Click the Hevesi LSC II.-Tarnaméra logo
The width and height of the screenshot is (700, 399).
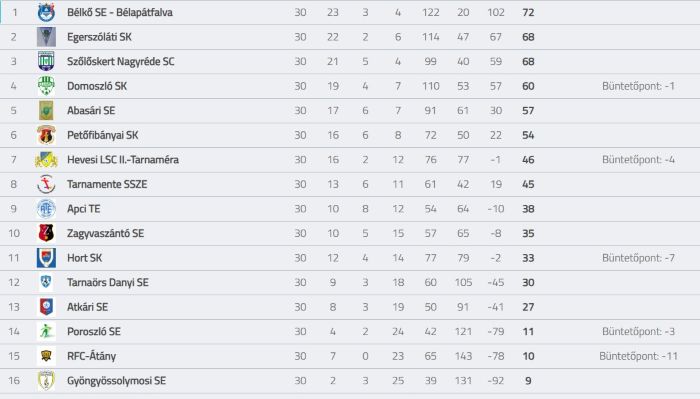click(x=46, y=159)
